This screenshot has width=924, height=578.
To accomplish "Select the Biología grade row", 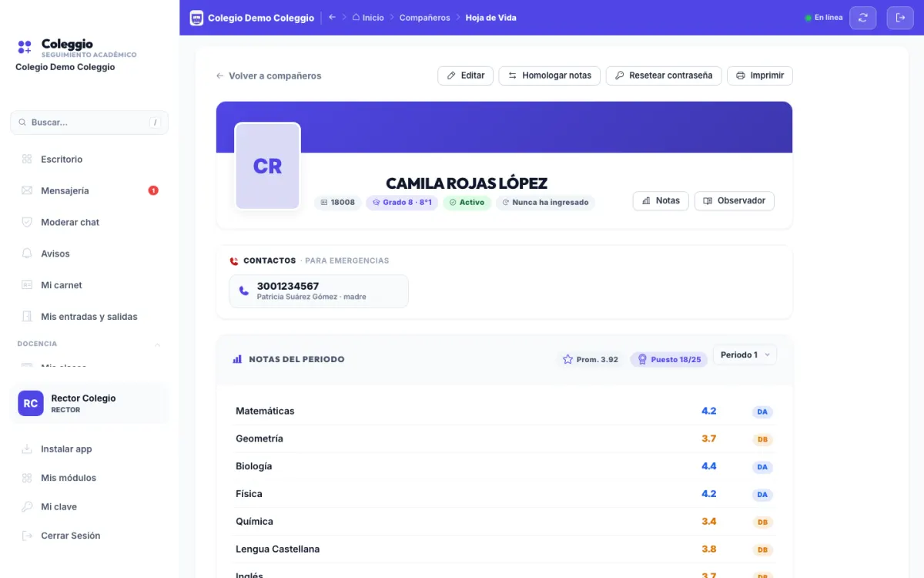I will click(x=504, y=467).
